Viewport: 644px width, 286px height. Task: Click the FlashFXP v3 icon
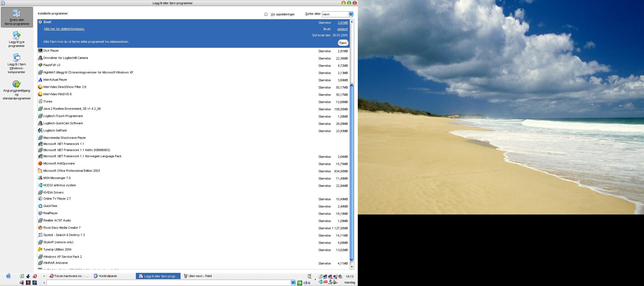[x=40, y=65]
